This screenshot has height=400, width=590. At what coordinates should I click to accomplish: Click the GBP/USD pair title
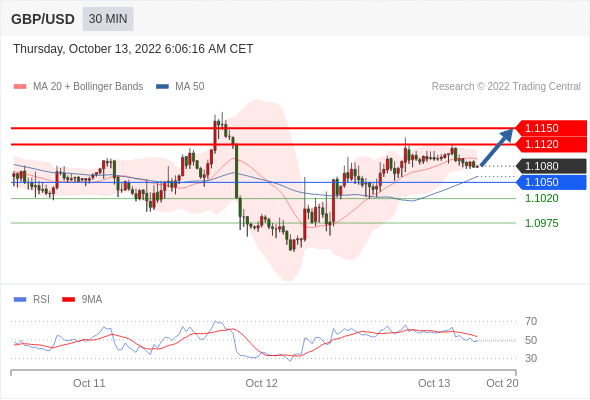[x=43, y=19]
